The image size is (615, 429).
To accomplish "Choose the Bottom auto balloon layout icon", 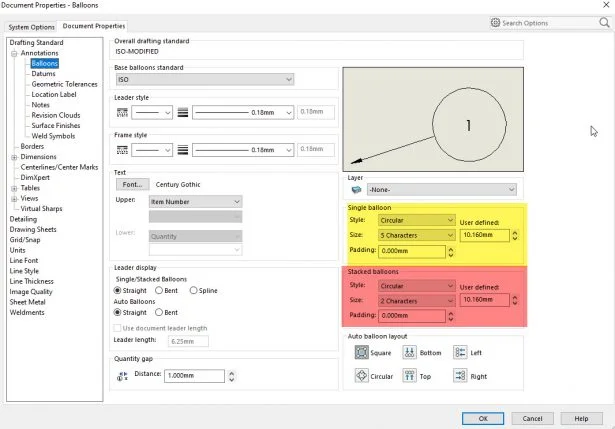I will 410,352.
